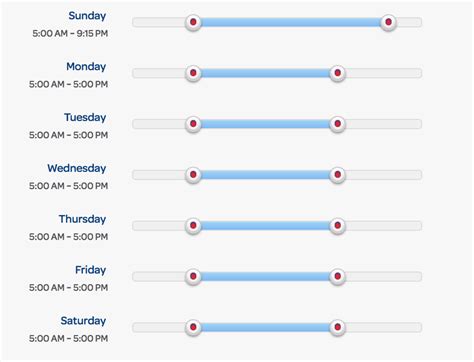This screenshot has height=362, width=474.
Task: Click Wednesday's start time slider handle
Action: [x=193, y=175]
